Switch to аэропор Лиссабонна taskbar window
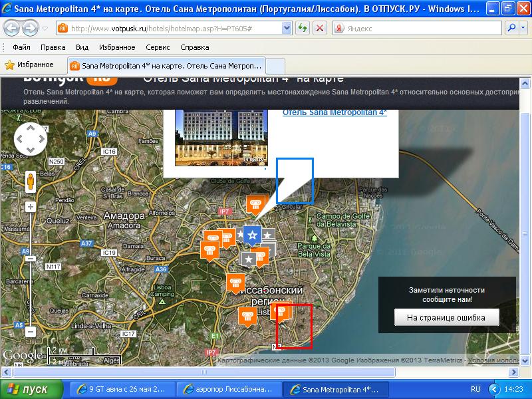Screen dimensions: 532x399 229,390
